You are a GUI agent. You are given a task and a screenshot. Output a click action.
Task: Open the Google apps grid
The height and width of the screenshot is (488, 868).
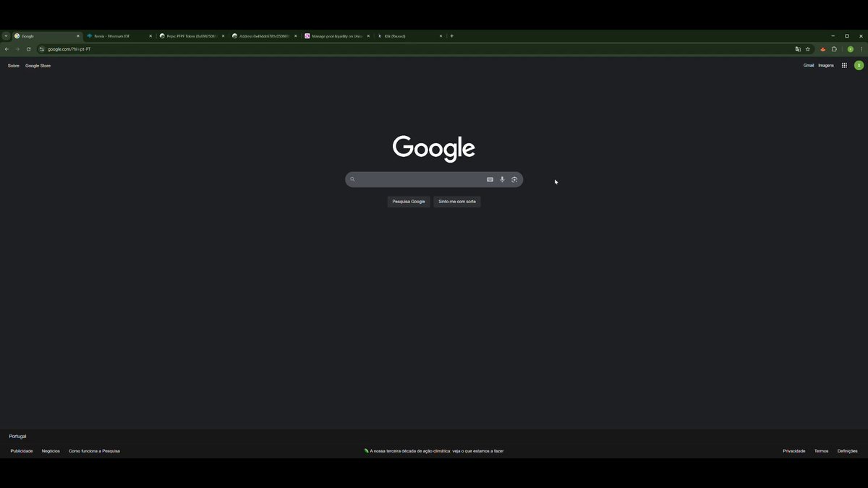[844, 66]
